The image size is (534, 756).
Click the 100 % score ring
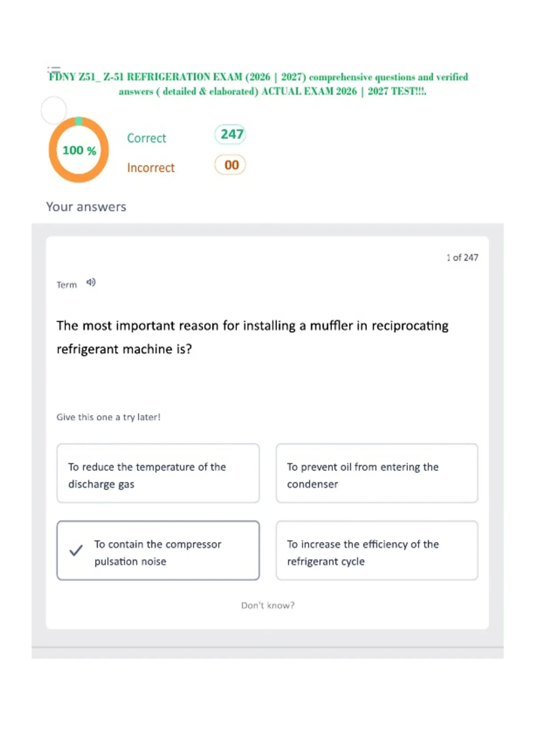click(79, 150)
